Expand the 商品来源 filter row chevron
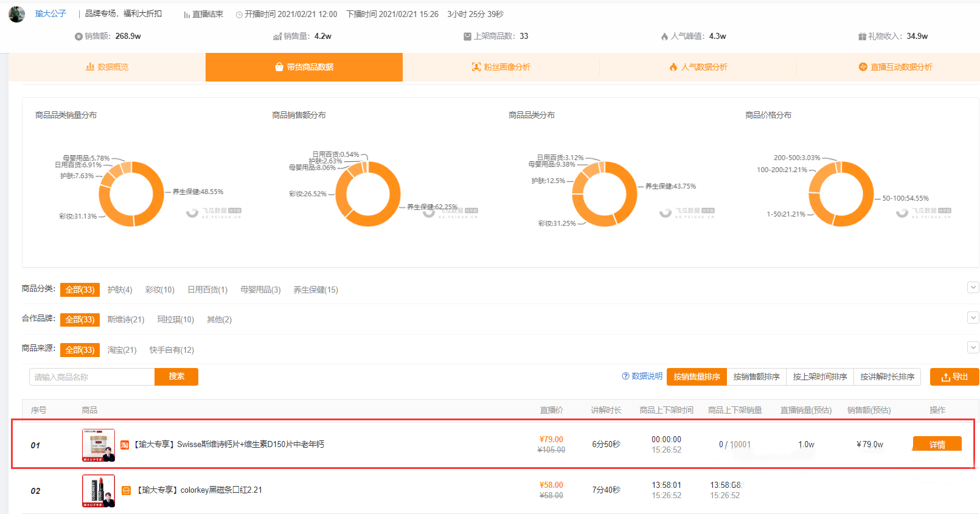The width and height of the screenshot is (980, 514). click(x=973, y=347)
